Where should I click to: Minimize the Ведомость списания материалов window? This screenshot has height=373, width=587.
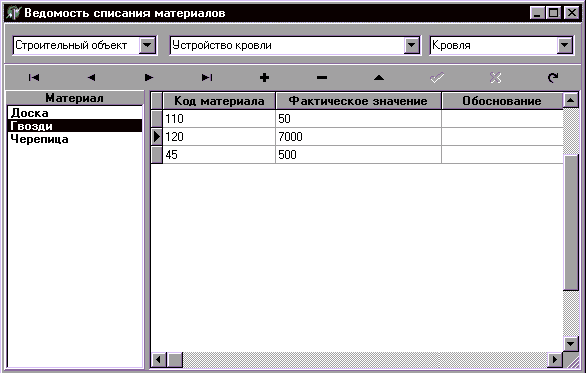pos(537,13)
